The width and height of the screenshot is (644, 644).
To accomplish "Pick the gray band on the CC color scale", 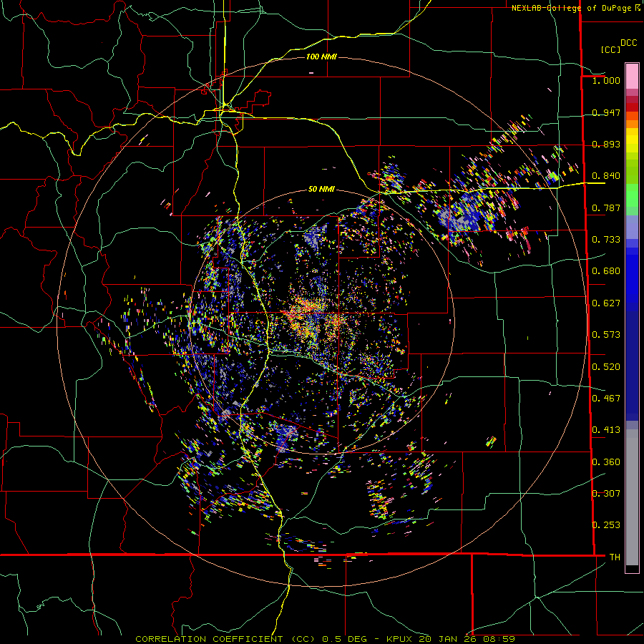I will 632,497.
